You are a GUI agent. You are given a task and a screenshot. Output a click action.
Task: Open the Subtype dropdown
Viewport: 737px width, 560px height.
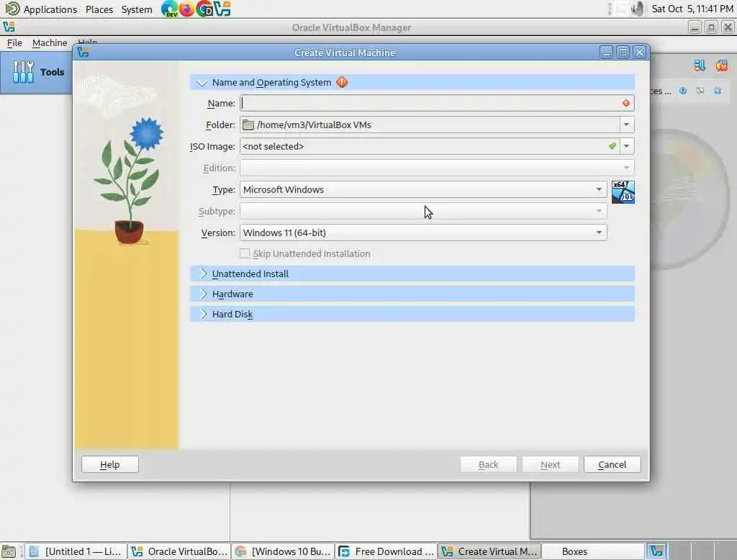point(423,211)
